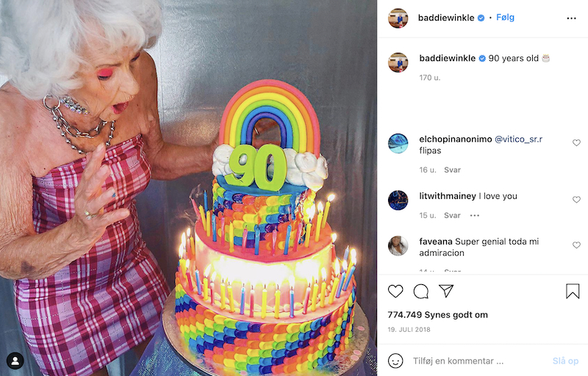The height and width of the screenshot is (376, 588).
Task: Reply with Svar under litwithmainey comment
Action: [452, 215]
